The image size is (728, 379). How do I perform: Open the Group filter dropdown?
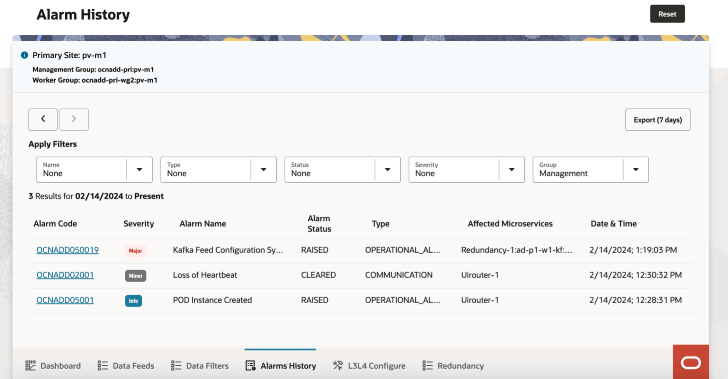590,170
